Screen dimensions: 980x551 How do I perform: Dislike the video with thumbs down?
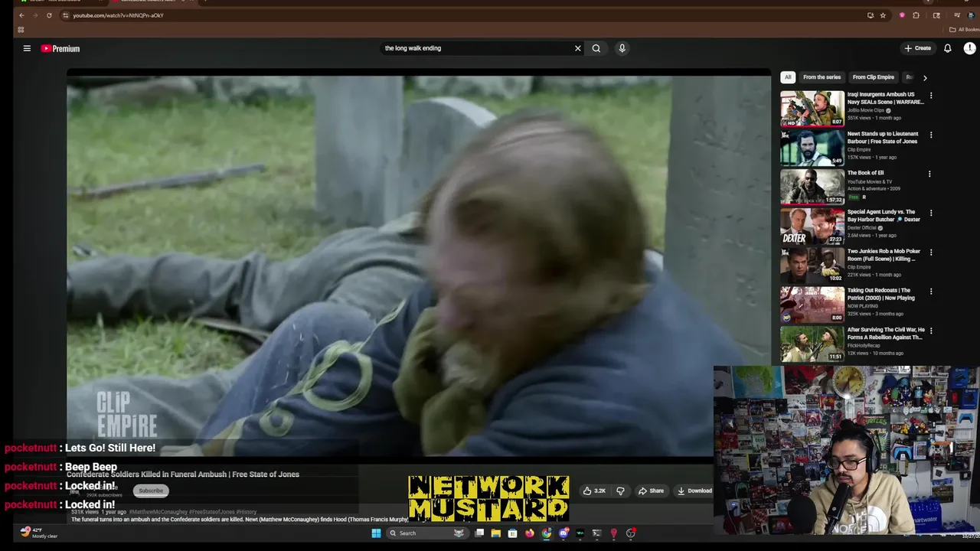coord(620,491)
